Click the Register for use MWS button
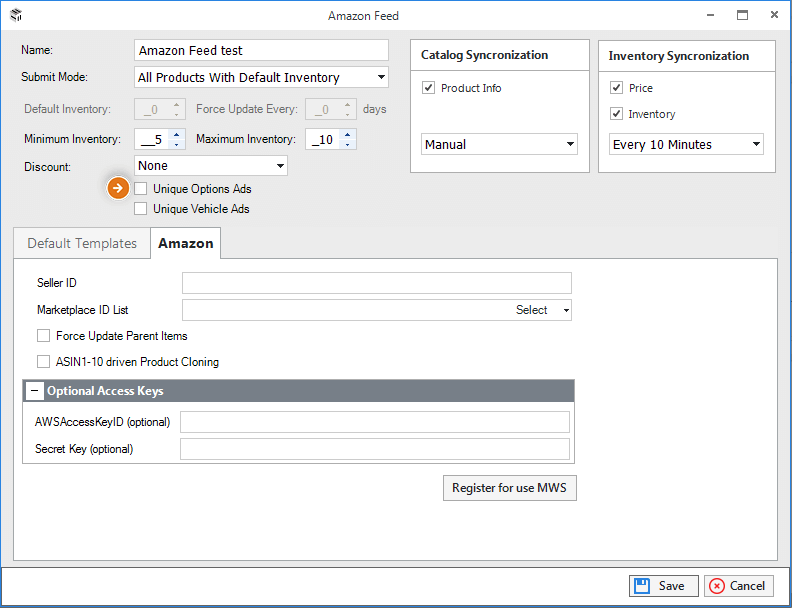The width and height of the screenshot is (792, 608). 510,488
